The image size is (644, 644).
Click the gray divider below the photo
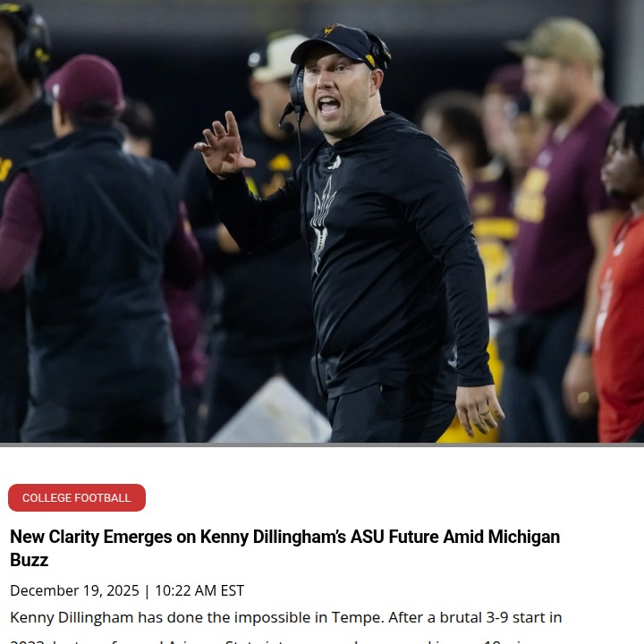pyautogui.click(x=322, y=445)
